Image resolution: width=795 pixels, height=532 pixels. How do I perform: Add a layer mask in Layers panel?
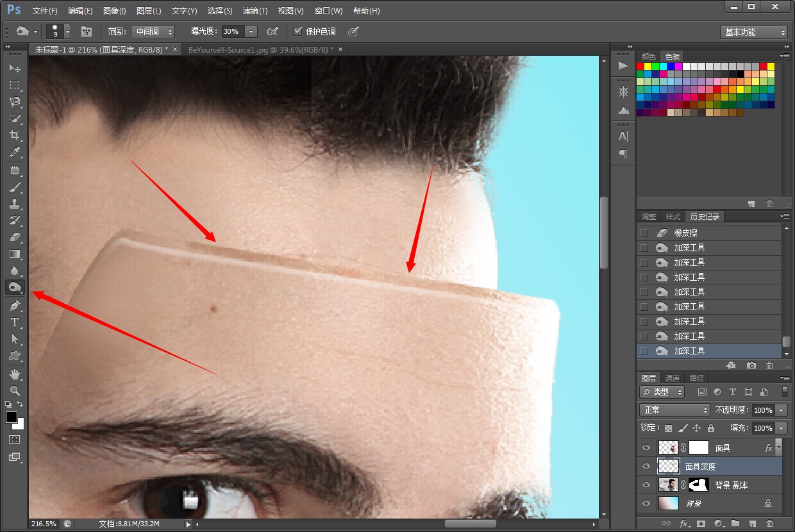point(701,524)
